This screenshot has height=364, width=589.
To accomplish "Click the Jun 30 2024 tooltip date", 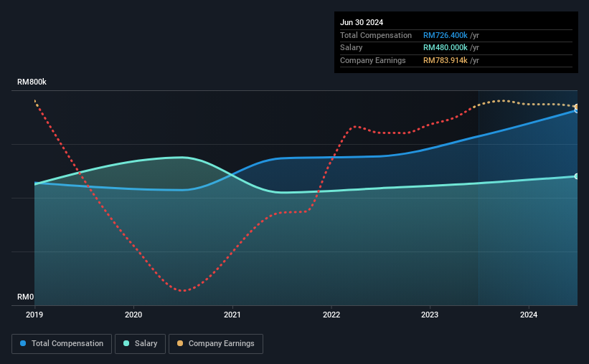I will (x=362, y=22).
